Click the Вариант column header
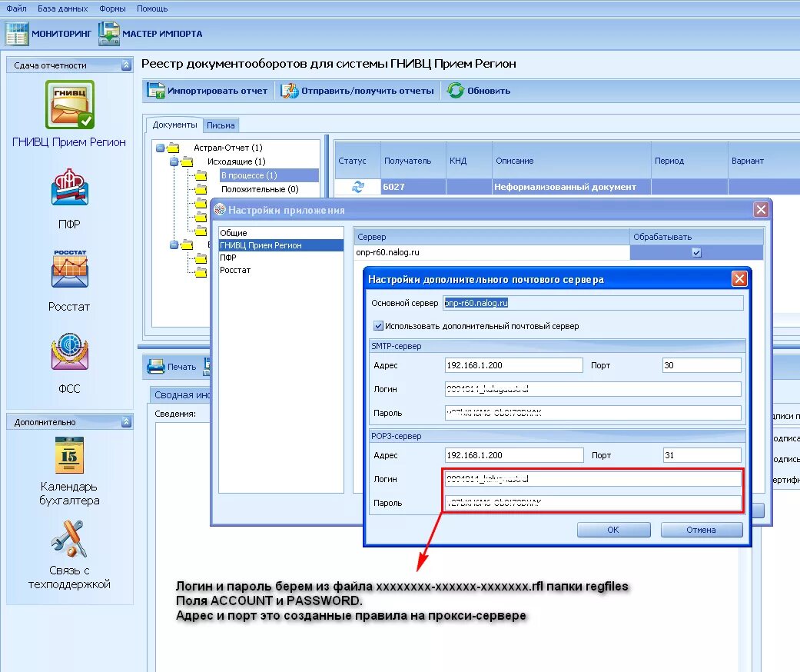 pyautogui.click(x=764, y=161)
